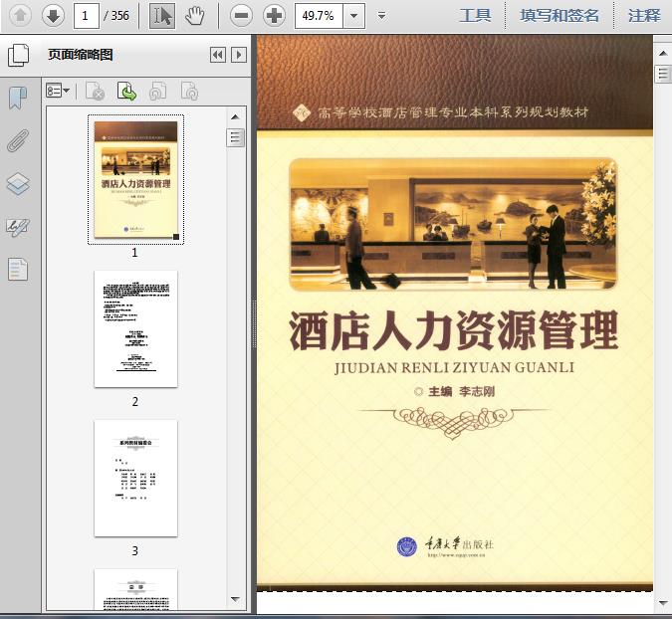Expand the toolbar customization dropdown arrow
The image size is (672, 619).
[382, 16]
